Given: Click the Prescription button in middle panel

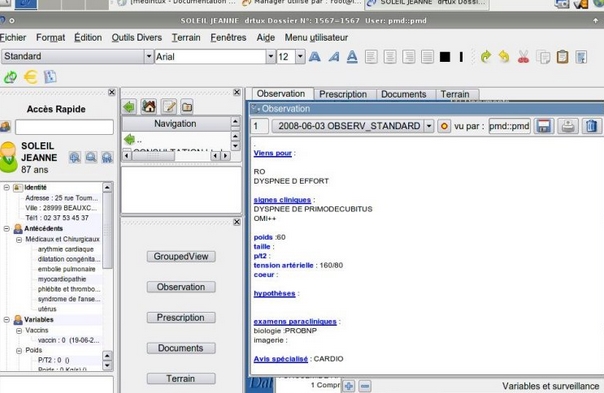Looking at the screenshot, I should pos(181,318).
